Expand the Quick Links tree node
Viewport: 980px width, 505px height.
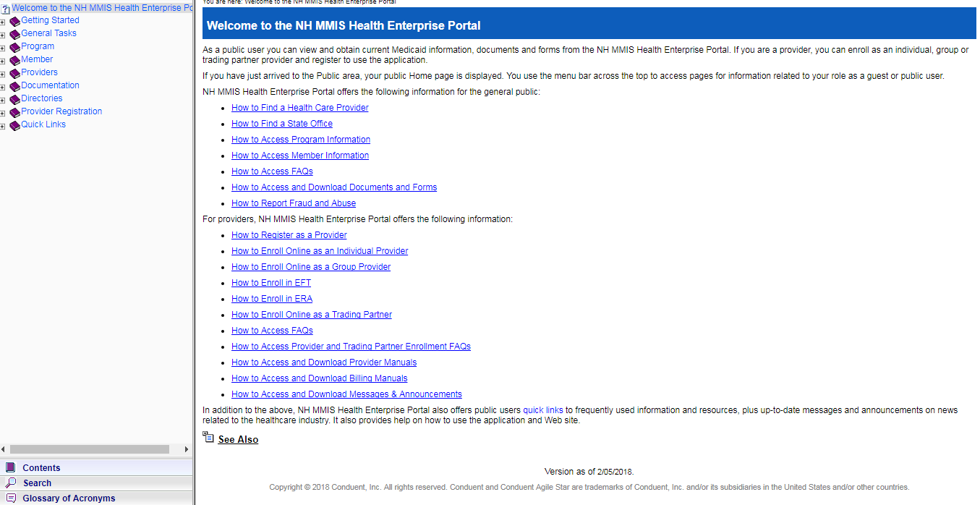(x=3, y=127)
